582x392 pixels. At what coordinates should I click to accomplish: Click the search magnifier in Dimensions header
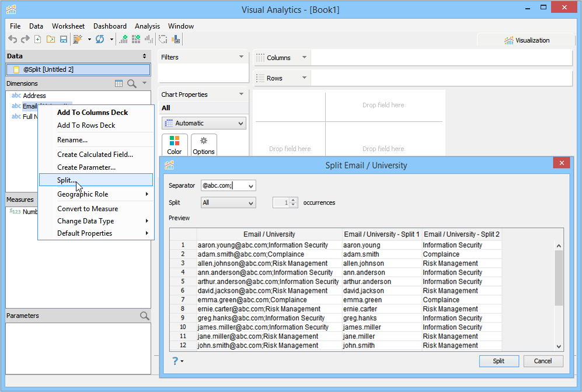click(x=132, y=83)
